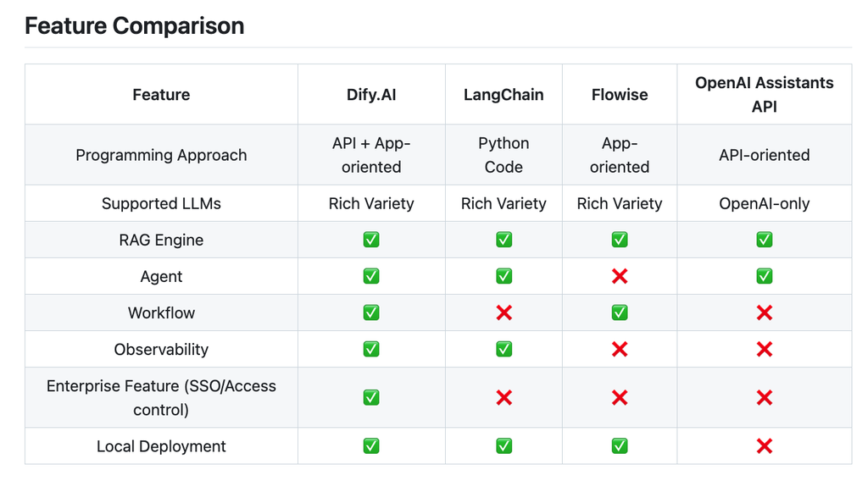Click the Dify.AI Enterprise Feature checkmark
This screenshot has width=868, height=481.
[371, 397]
